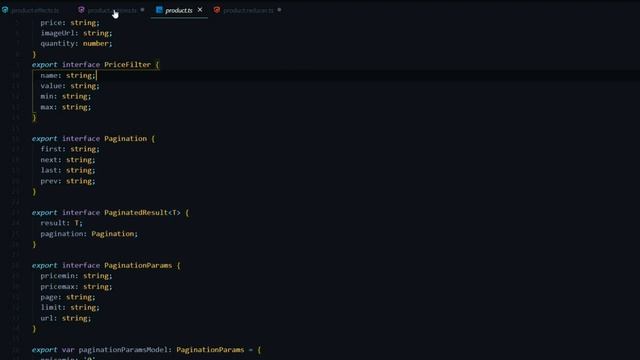Place cursor on 'price: string;' line
640x360 pixels.
click(70, 23)
